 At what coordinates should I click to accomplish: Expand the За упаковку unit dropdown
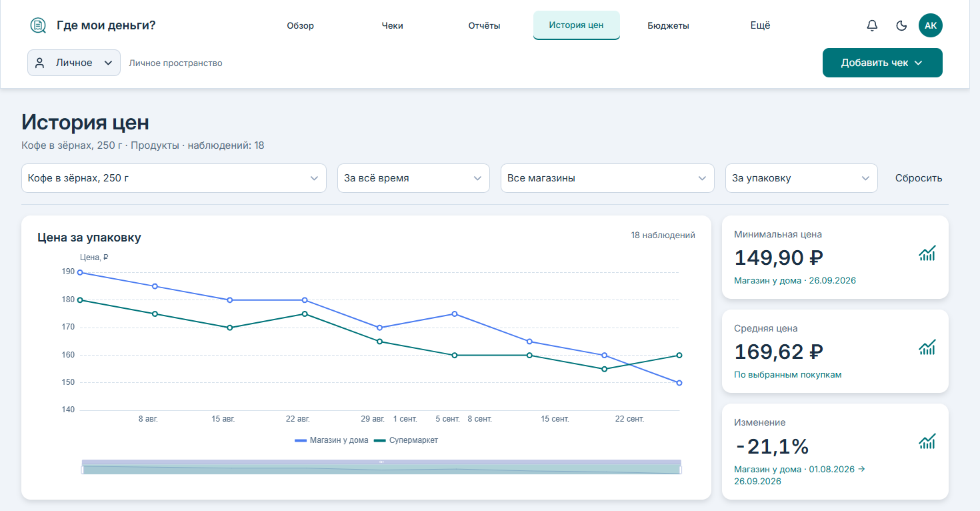[801, 178]
